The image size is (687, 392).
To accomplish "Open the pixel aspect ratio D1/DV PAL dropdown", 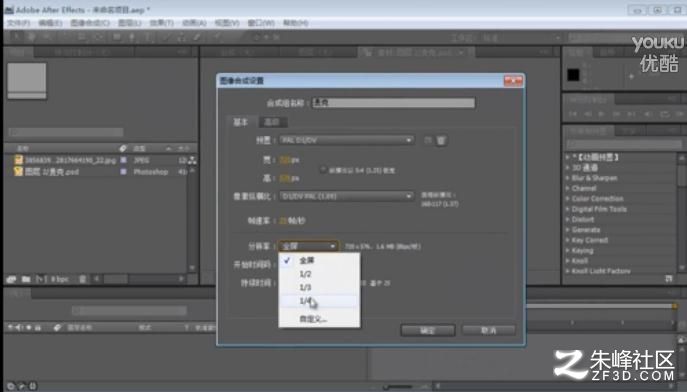I will click(x=346, y=196).
